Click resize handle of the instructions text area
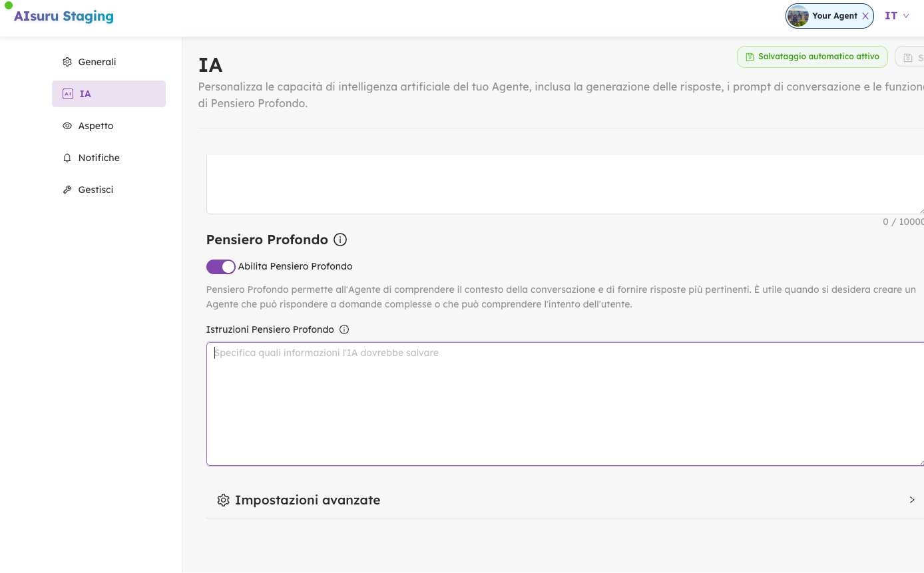This screenshot has height=573, width=924. pos(921,463)
